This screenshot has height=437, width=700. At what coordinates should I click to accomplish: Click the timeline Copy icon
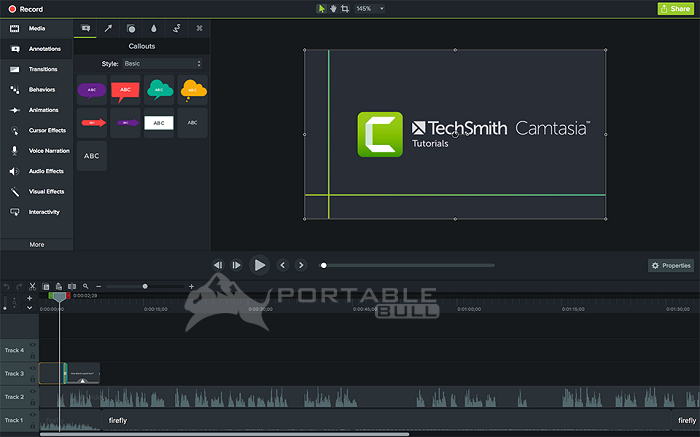pyautogui.click(x=46, y=287)
